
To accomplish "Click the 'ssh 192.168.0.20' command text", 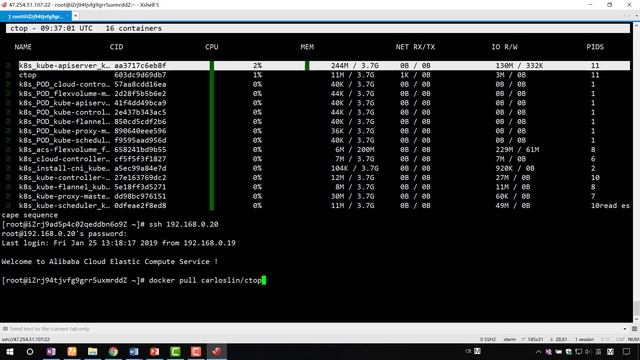I will coord(183,224).
